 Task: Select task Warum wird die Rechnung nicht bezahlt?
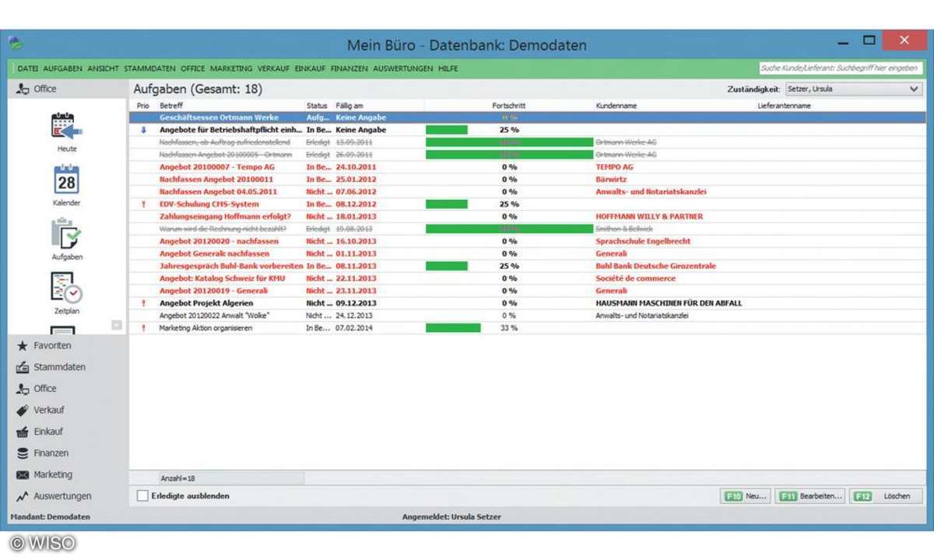223,229
